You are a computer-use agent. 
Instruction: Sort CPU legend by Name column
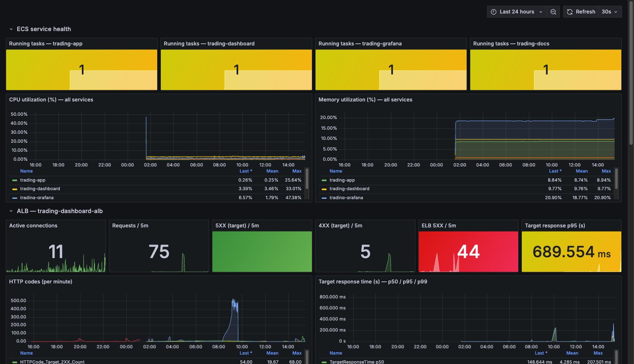click(27, 171)
